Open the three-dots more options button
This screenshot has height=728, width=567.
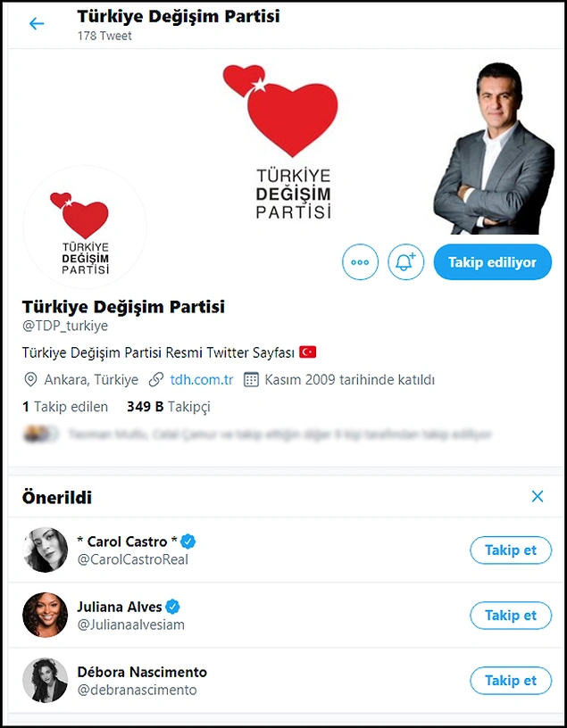[360, 262]
